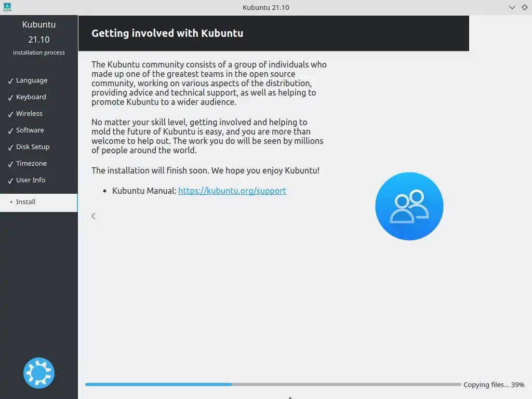Select the User Info step in the sidebar
This screenshot has width=532, height=399.
(x=31, y=180)
